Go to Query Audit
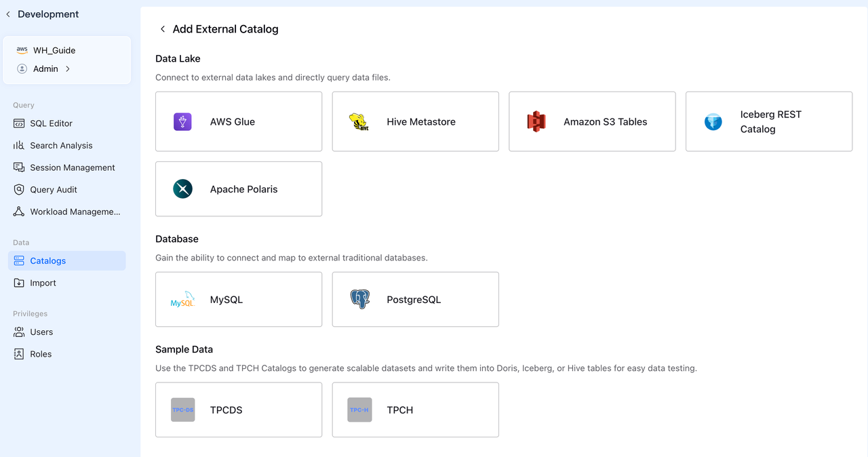The height and width of the screenshot is (457, 868). (x=54, y=190)
